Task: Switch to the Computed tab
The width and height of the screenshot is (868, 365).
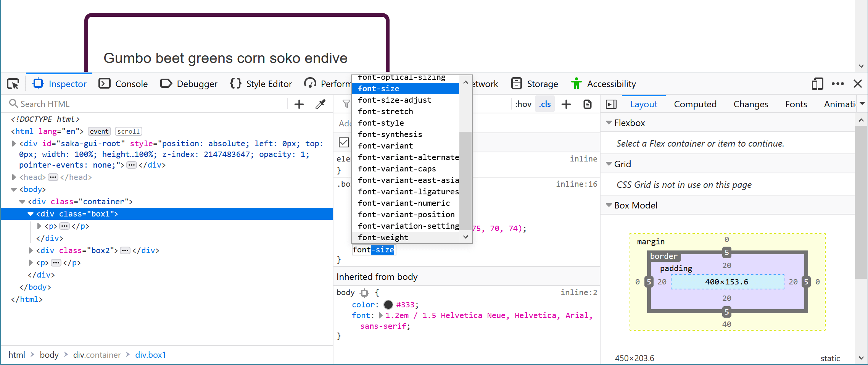Action: tap(695, 104)
